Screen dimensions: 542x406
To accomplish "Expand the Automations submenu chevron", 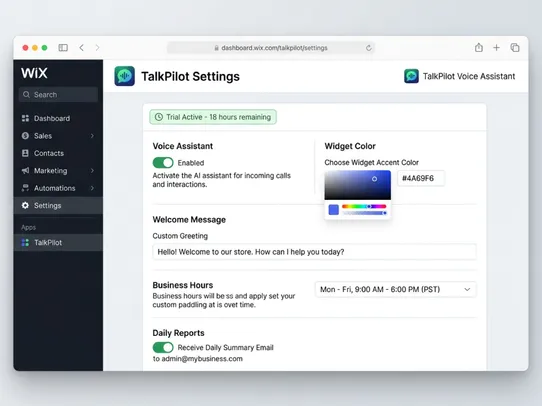I will point(92,188).
